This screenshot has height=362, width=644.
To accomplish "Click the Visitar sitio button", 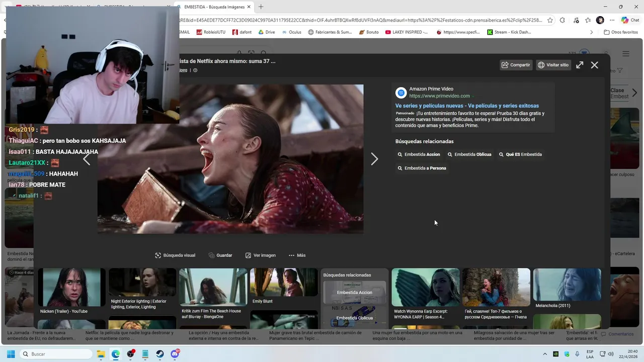I will 553,65.
